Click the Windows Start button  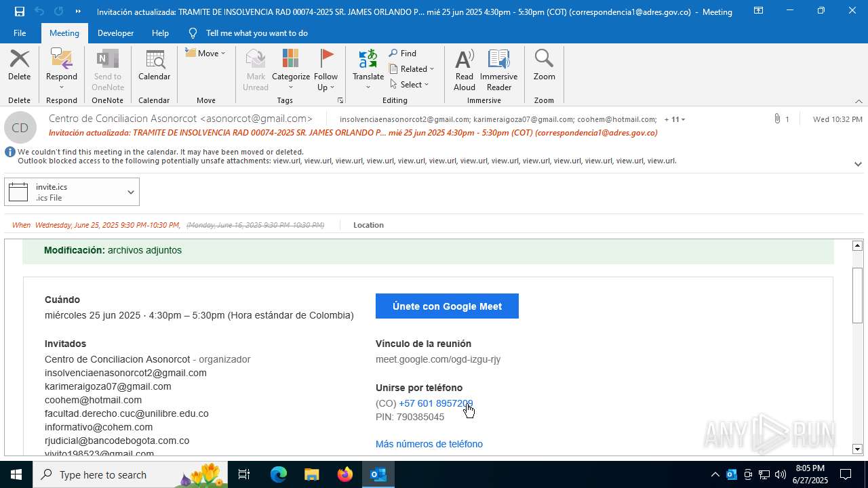coord(16,474)
